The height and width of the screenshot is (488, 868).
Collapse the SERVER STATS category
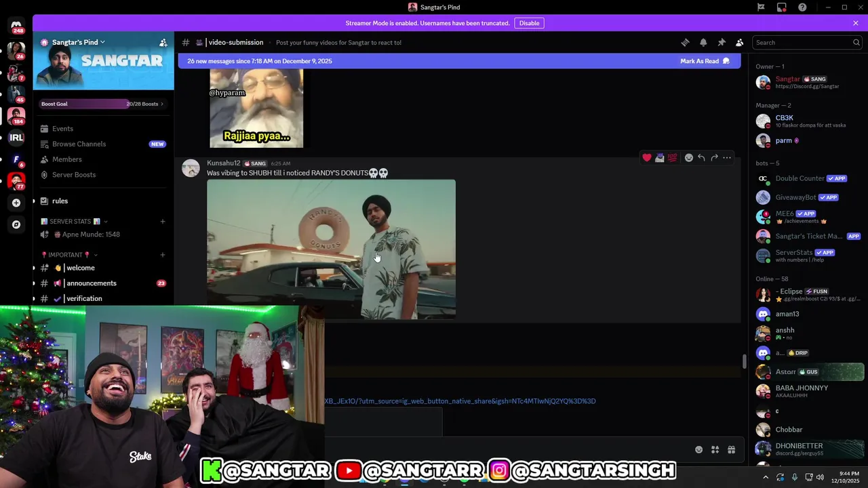point(74,222)
